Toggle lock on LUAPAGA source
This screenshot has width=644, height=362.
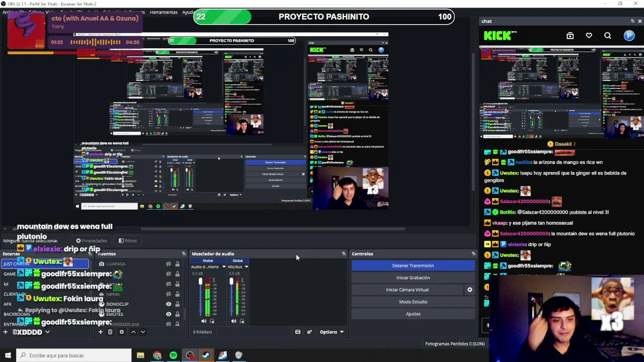pyautogui.click(x=177, y=264)
